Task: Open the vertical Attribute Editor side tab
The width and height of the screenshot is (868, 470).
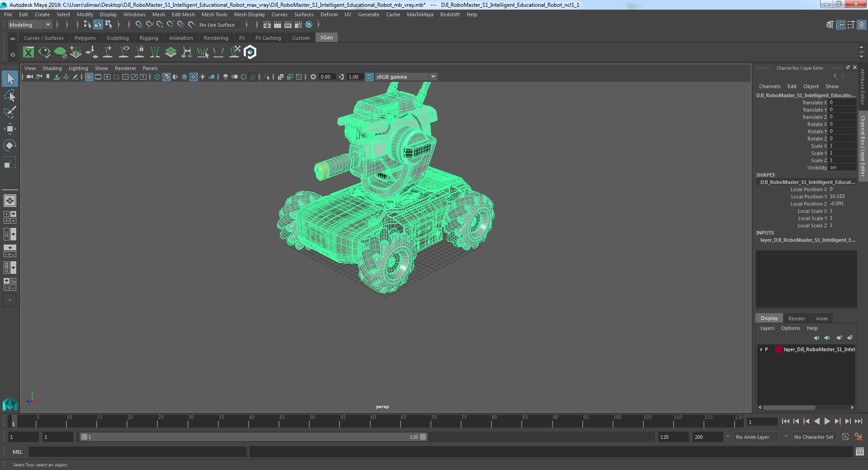Action: pos(863,86)
